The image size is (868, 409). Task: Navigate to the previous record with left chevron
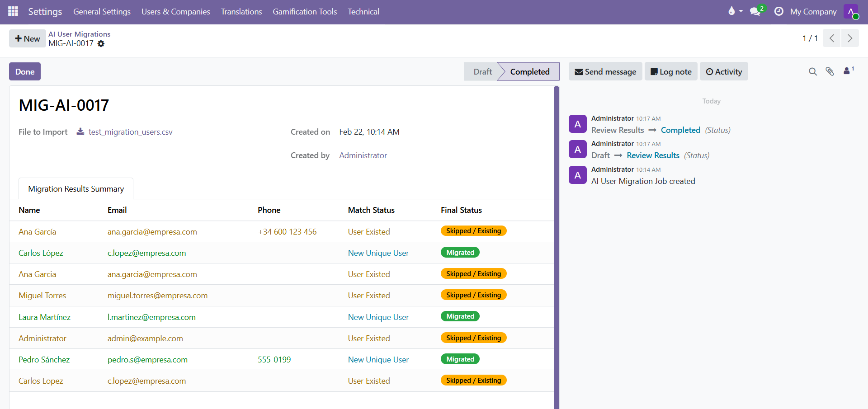tap(832, 38)
